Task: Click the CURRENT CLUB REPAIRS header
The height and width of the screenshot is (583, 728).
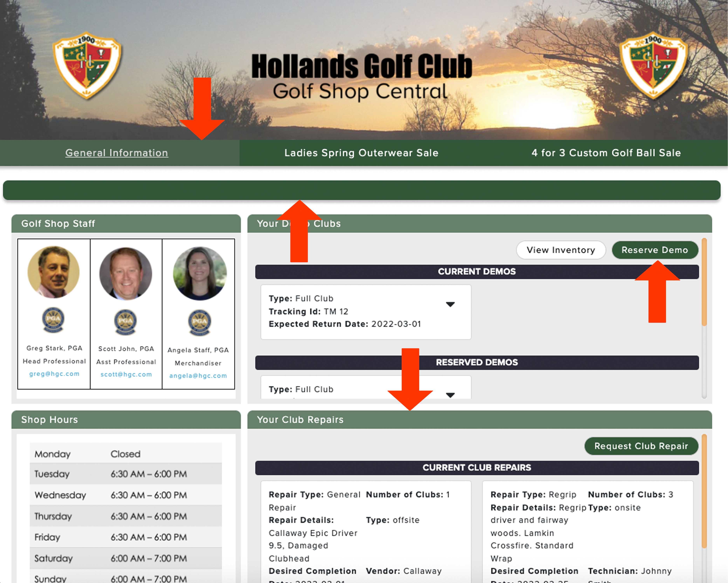Action: [477, 468]
